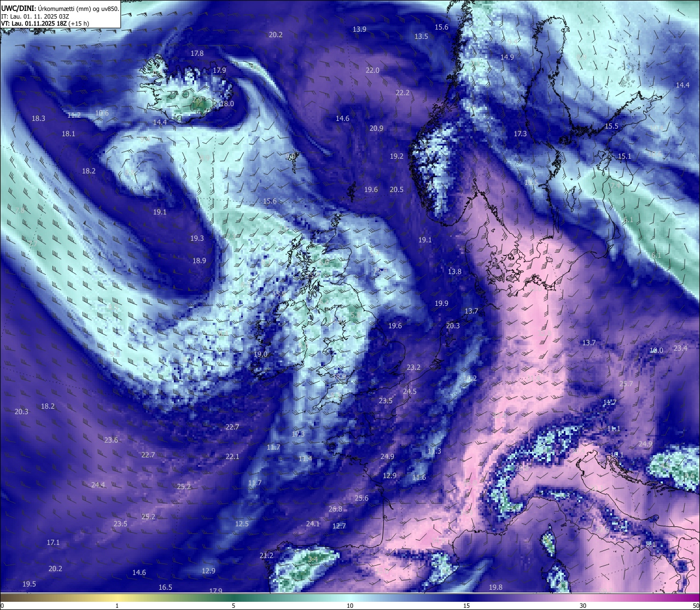Click the 15.5 value near Finland
Screen dimensions: 700x610
tap(611, 126)
